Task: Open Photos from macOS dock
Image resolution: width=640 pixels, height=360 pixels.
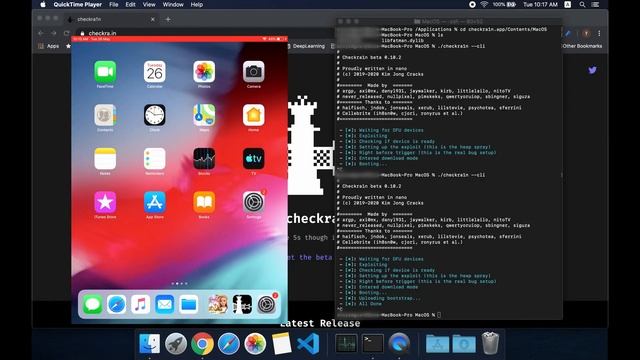Action: point(255,344)
